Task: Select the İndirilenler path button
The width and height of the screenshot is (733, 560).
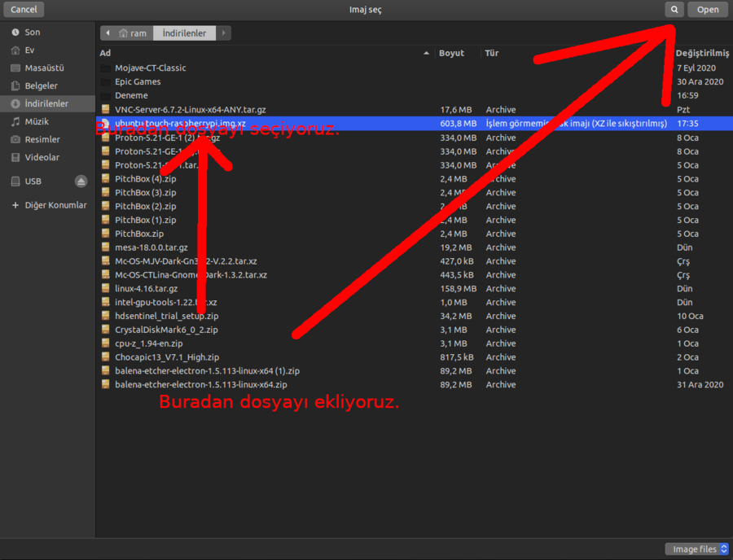Action: [x=184, y=33]
